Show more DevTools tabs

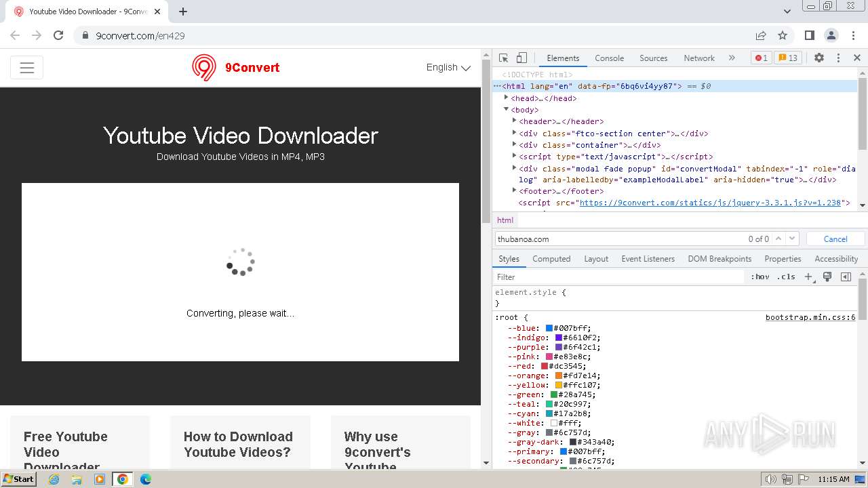[x=732, y=58]
